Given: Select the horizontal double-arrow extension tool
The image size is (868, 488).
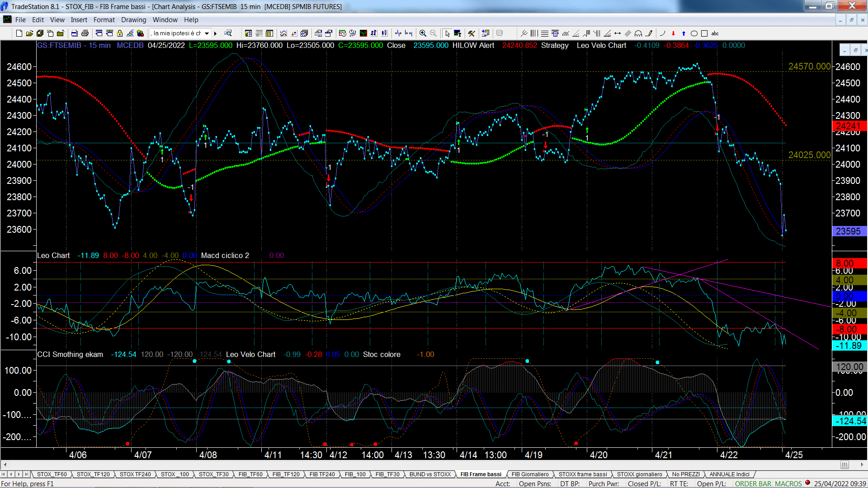Looking at the screenshot, I should click(618, 33).
